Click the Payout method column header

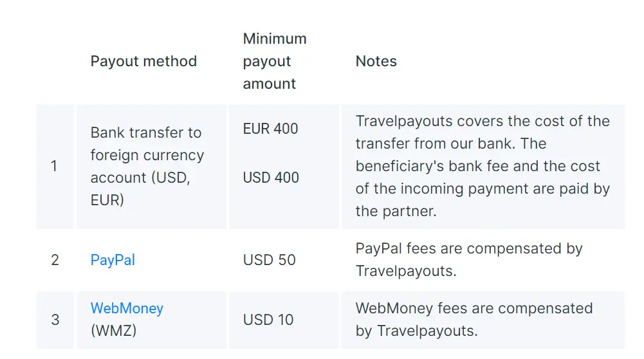pos(143,61)
